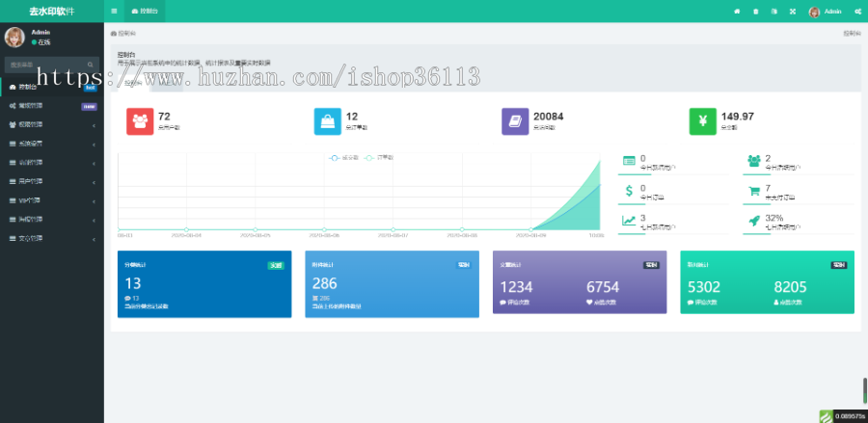Click the Admin avatar photo in the sidebar
The height and width of the screenshot is (423, 868).
click(14, 37)
